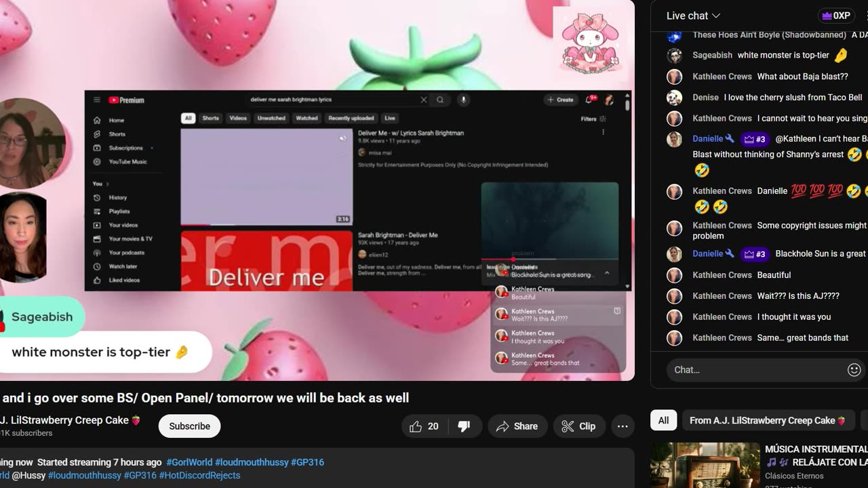This screenshot has width=868, height=488.
Task: Select the All recommendations chip
Action: (x=663, y=420)
